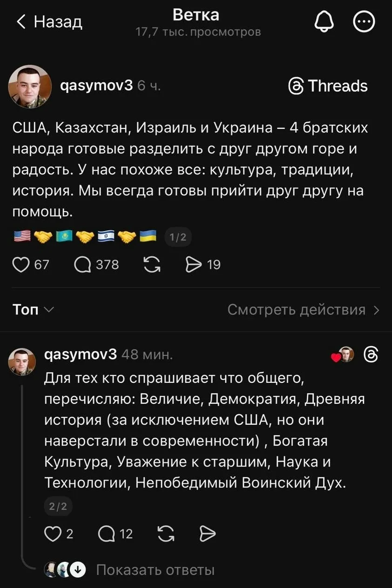Open the Топ sorting dropdown

point(33,309)
